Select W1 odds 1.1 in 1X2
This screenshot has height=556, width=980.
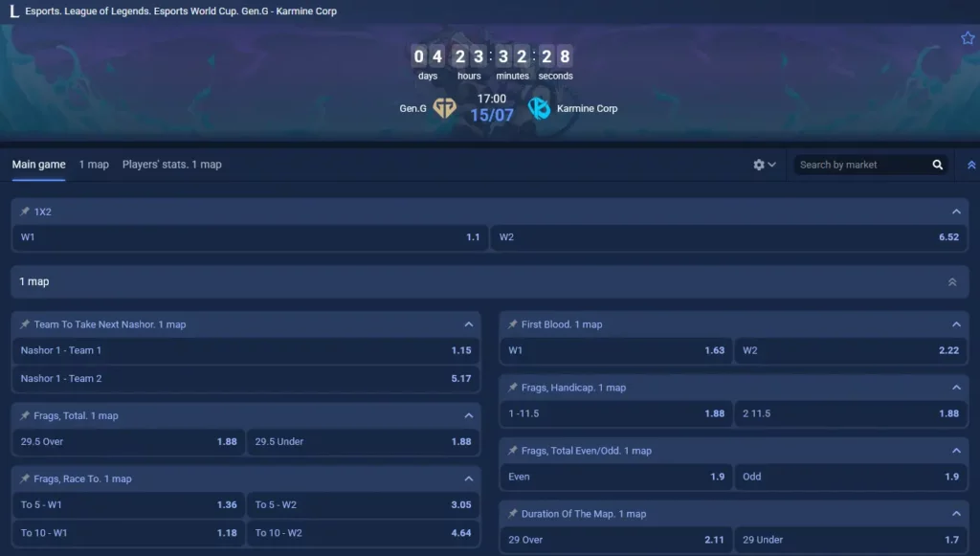(250, 237)
